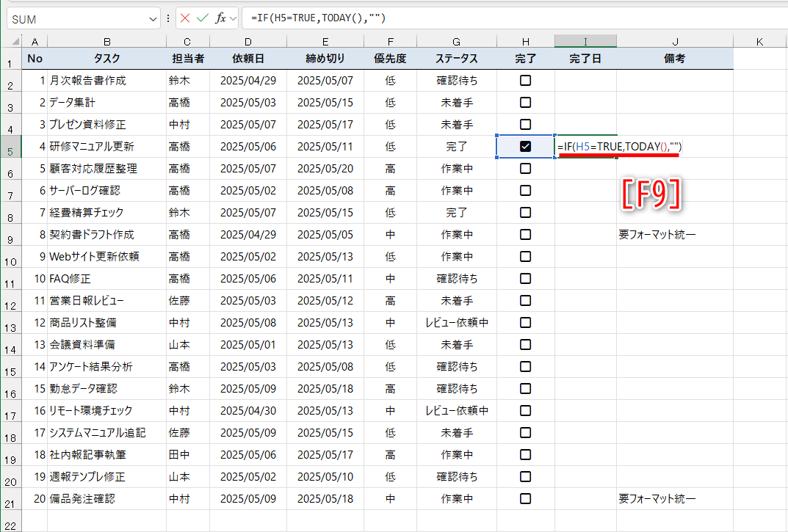This screenshot has width=788, height=532.
Task: Check the 完了 box for Webサイト更新依頼
Action: [525, 257]
